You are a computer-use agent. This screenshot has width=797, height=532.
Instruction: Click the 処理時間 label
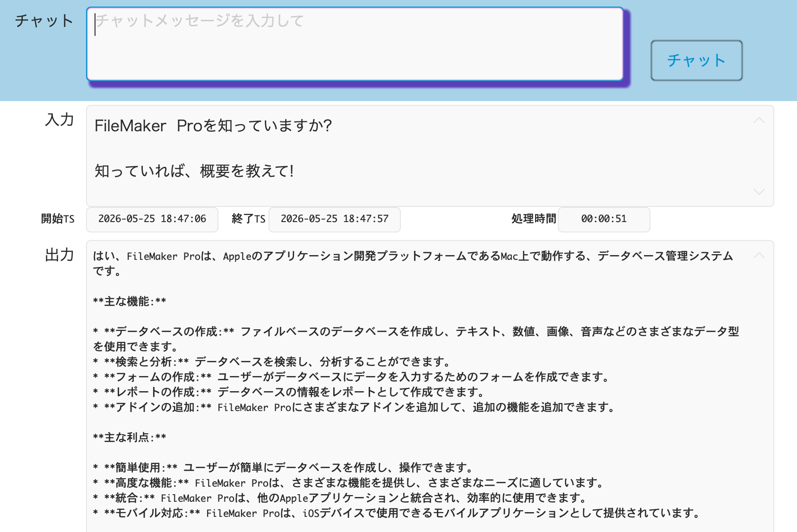(534, 219)
